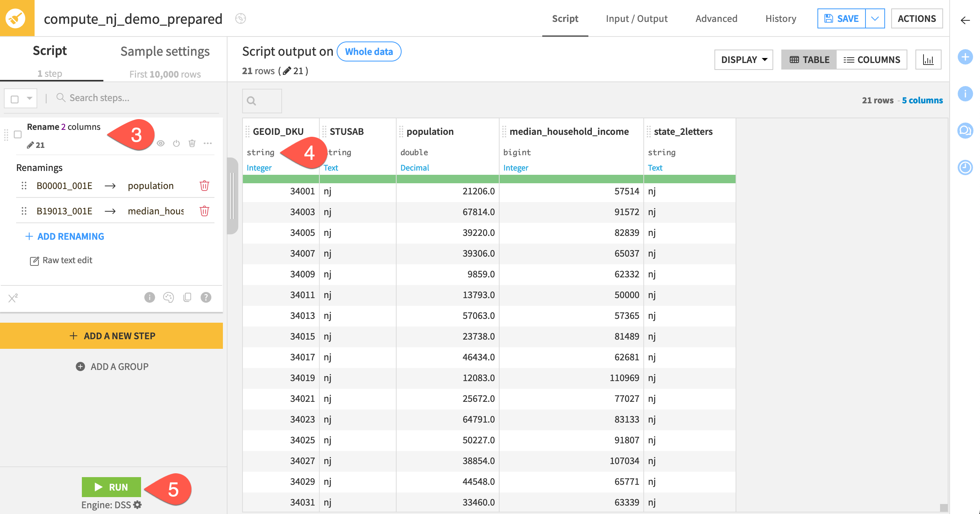Click ADD RENAMING link
Screen dimensions: 980x514
click(x=65, y=236)
